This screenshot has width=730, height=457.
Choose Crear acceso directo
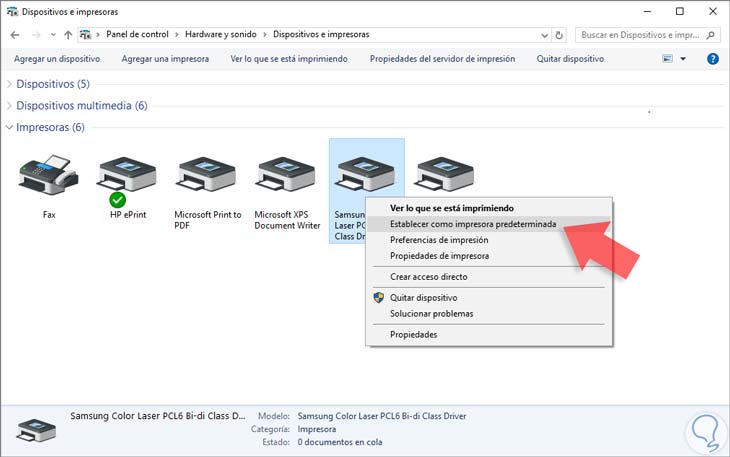(429, 276)
